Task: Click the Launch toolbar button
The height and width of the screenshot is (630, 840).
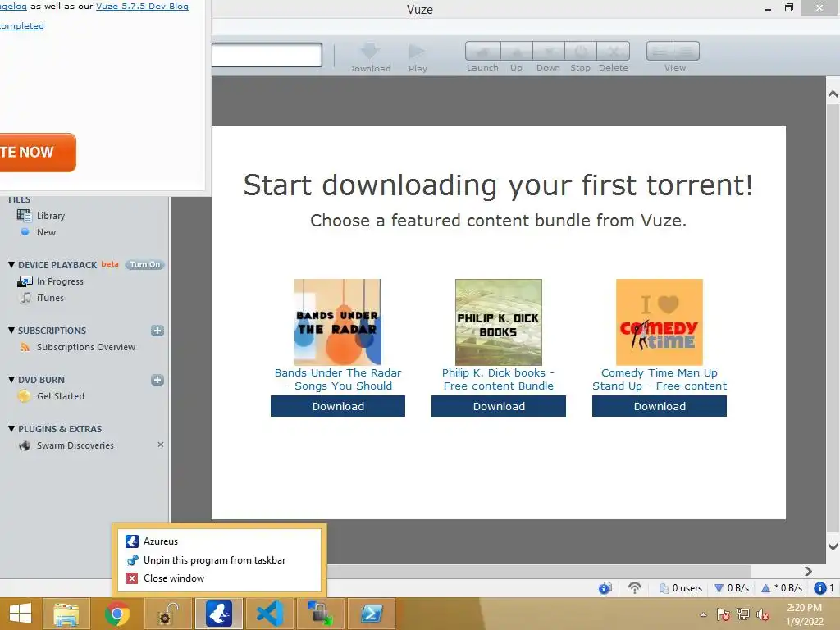Action: (x=482, y=52)
